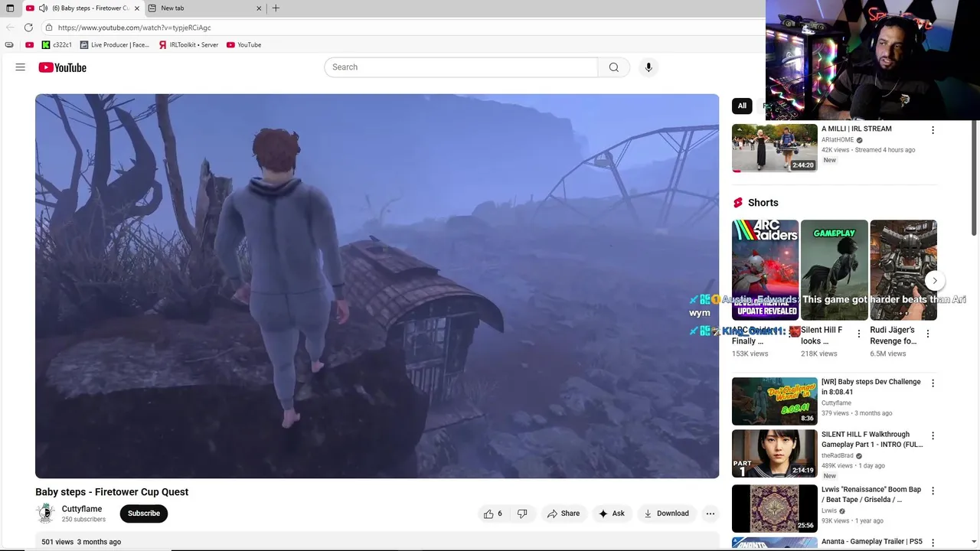Open options for Silent Hill F short
The image size is (980, 551).
click(859, 334)
